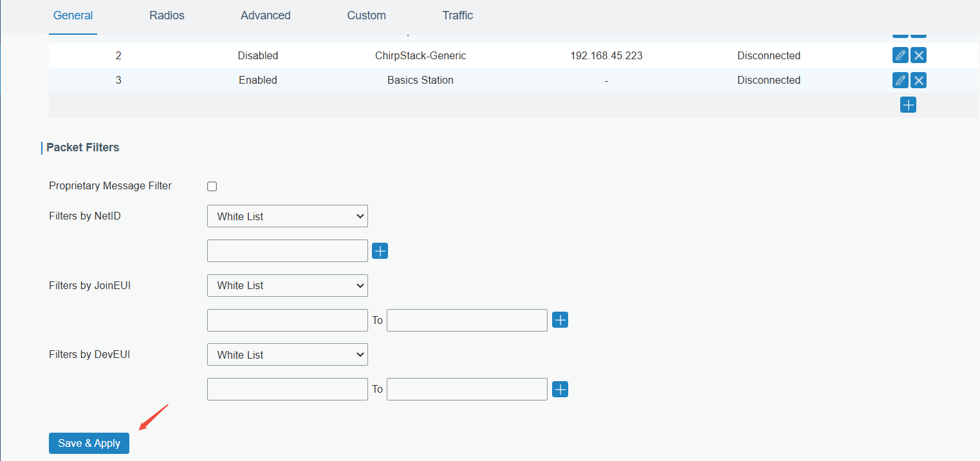Click the Packet Filters heading
Image resolution: width=980 pixels, height=461 pixels.
(x=83, y=147)
